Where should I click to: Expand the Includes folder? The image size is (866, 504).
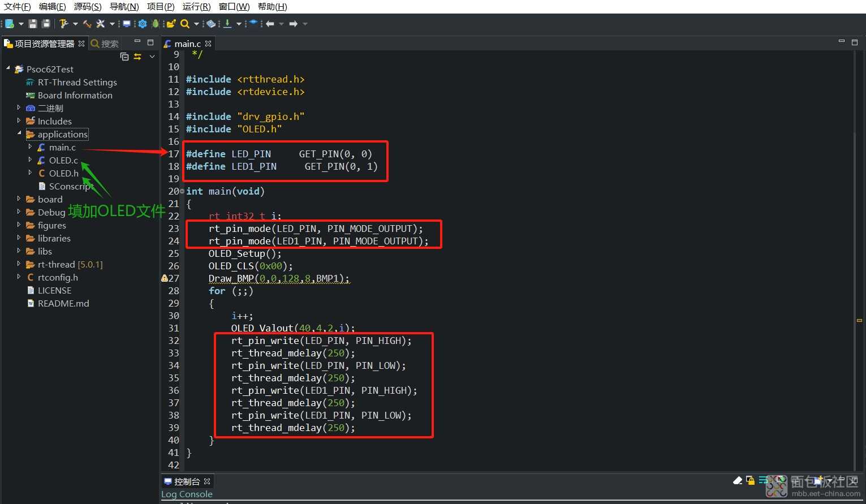(x=19, y=120)
